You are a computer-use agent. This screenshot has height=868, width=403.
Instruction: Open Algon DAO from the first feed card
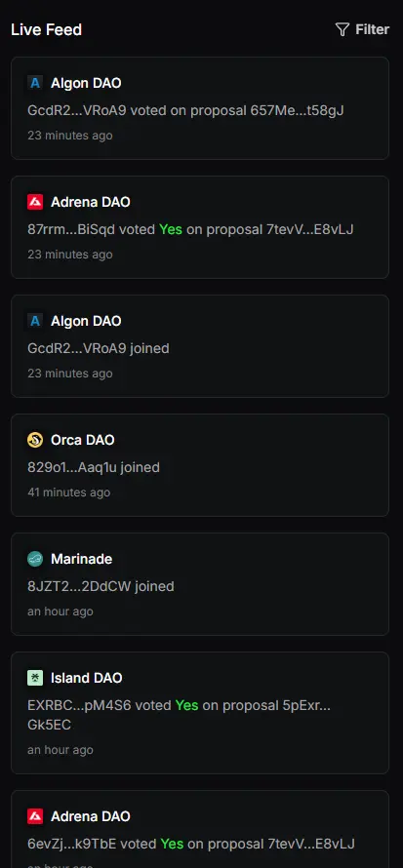point(86,83)
